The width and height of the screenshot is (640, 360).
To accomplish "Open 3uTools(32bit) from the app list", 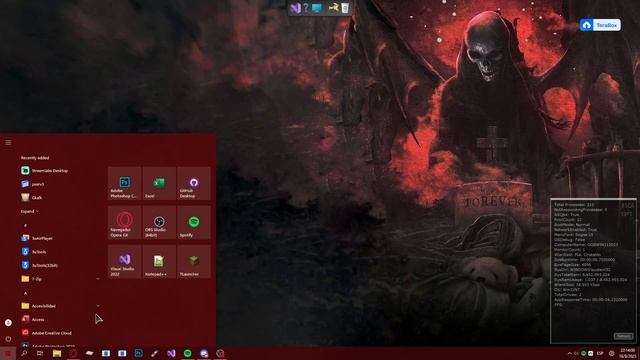I will tap(60, 265).
